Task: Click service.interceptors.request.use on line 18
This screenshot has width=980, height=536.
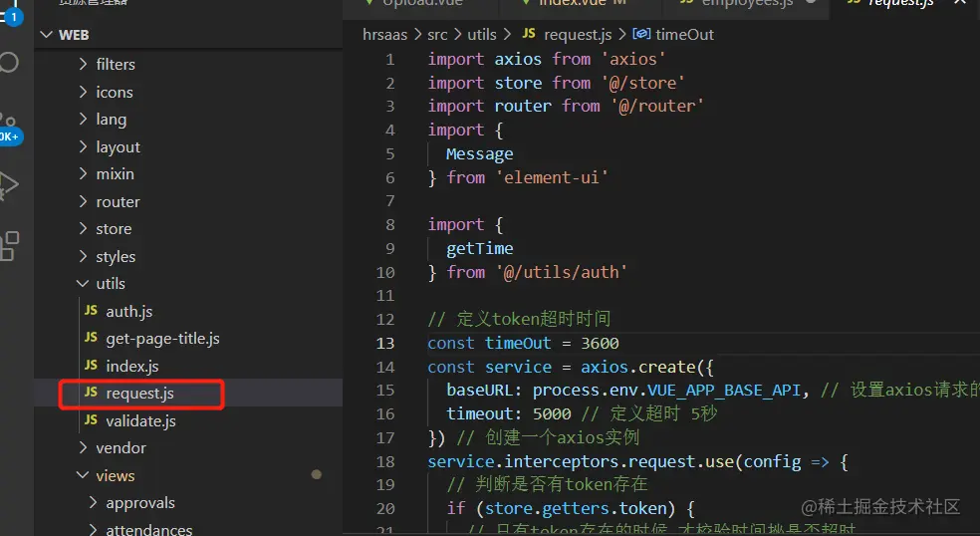Action: click(581, 461)
